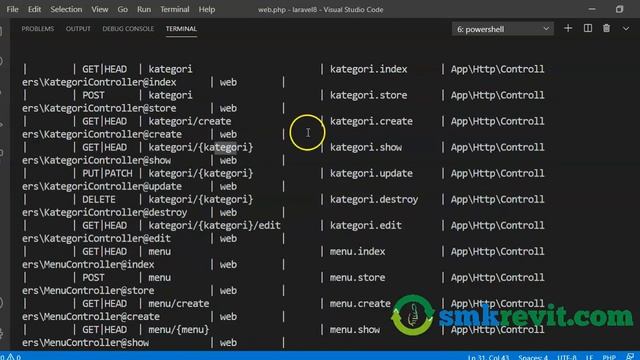Click 'ers\MenuController@show' text

coord(85,343)
